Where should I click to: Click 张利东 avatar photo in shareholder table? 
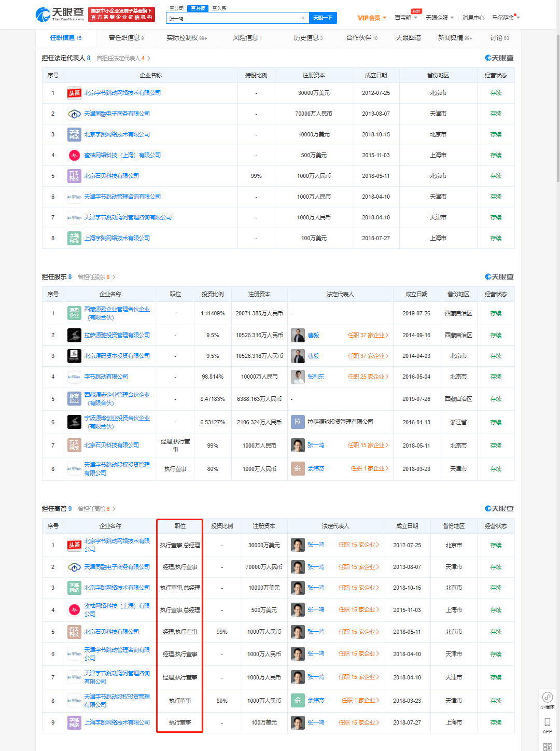pyautogui.click(x=298, y=377)
